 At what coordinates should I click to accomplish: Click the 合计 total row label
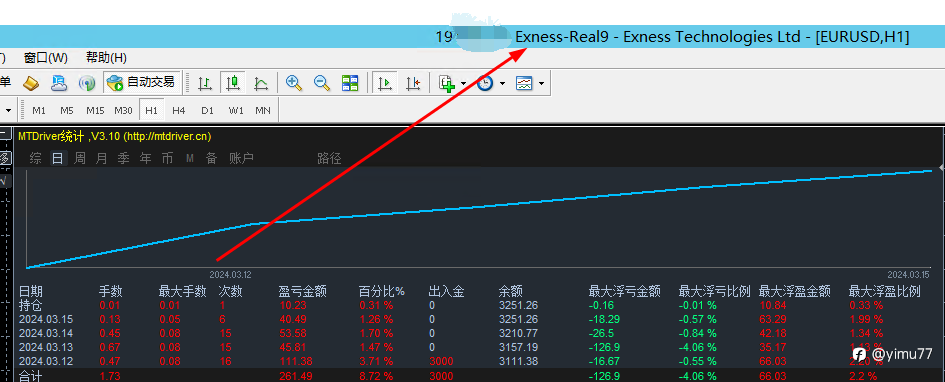click(31, 376)
